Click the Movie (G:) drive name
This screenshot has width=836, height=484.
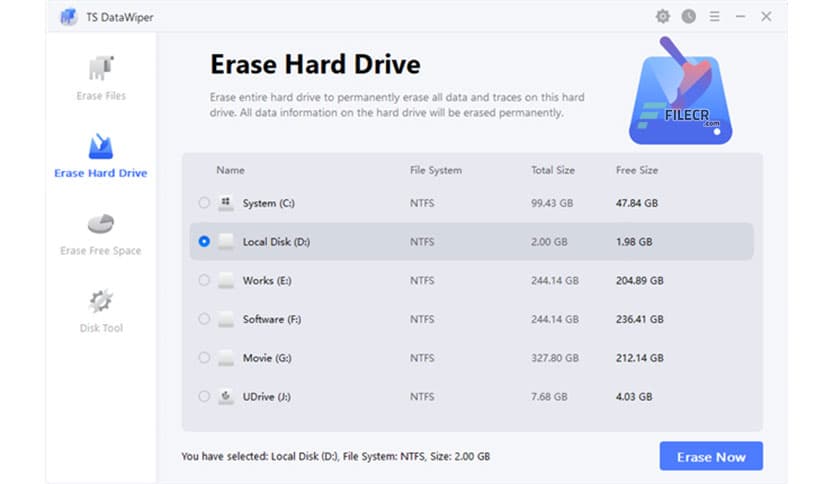point(267,358)
